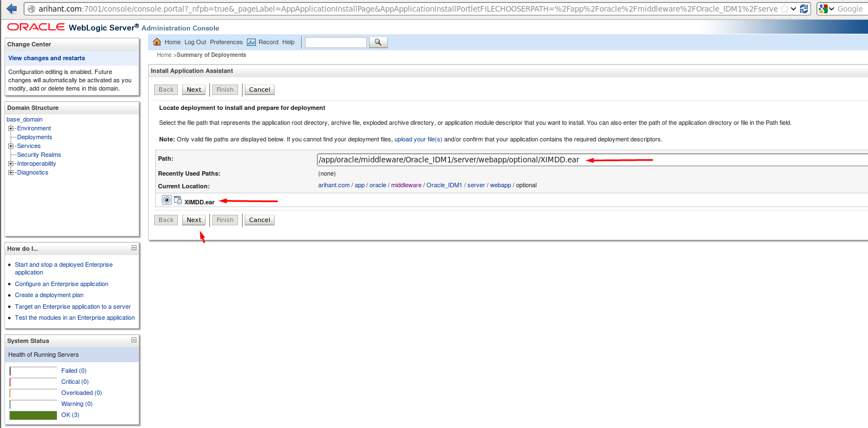Click the Next button below the XIMDD.ear row
868x428 pixels.
click(x=194, y=220)
